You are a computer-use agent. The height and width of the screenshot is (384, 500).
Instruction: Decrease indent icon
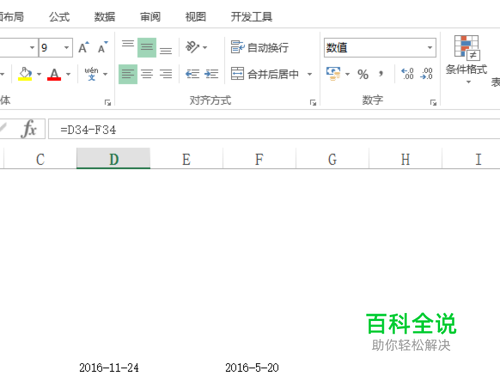(192, 74)
